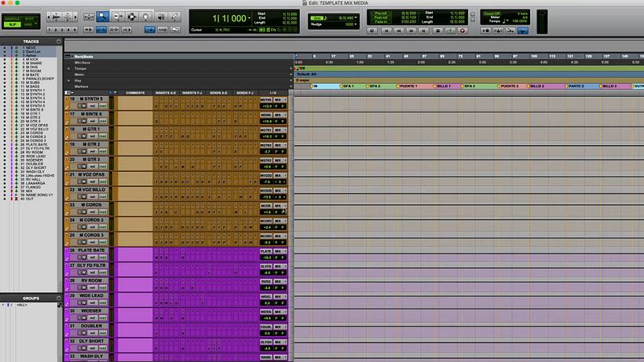This screenshot has width=644, height=362.
Task: Jump to the PUENTE 1 marker
Action: pyautogui.click(x=408, y=86)
